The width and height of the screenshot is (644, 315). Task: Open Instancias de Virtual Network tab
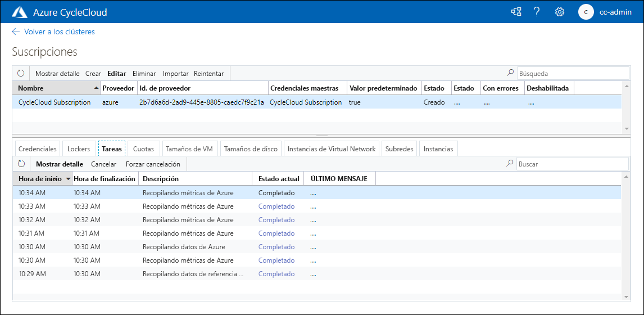coord(332,149)
